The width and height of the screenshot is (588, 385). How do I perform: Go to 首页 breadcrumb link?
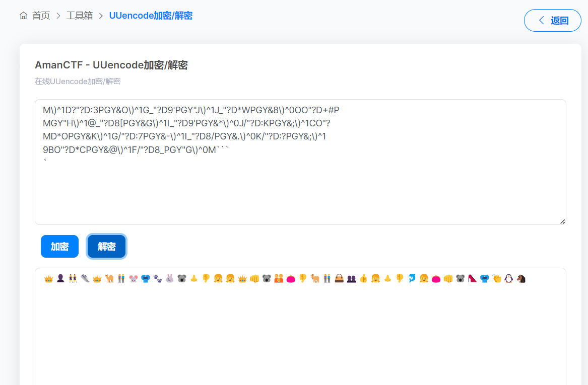41,16
